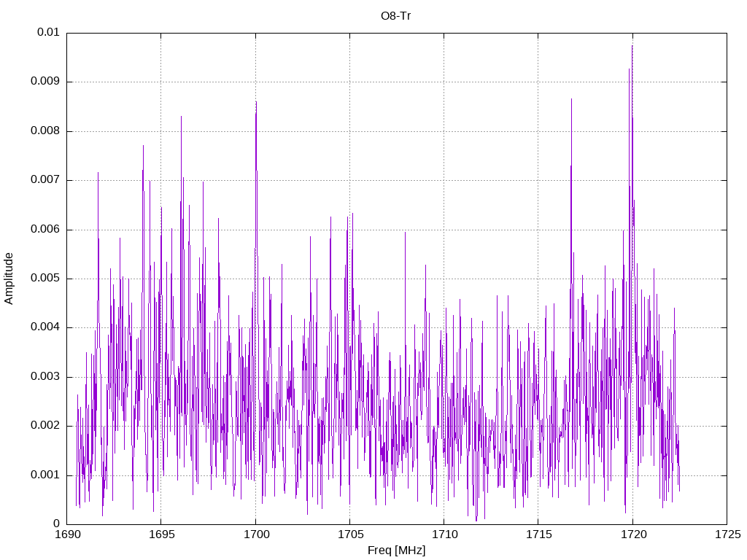Click the y-axis tick label 0.006
The height and width of the screenshot is (560, 747).
coord(45,230)
